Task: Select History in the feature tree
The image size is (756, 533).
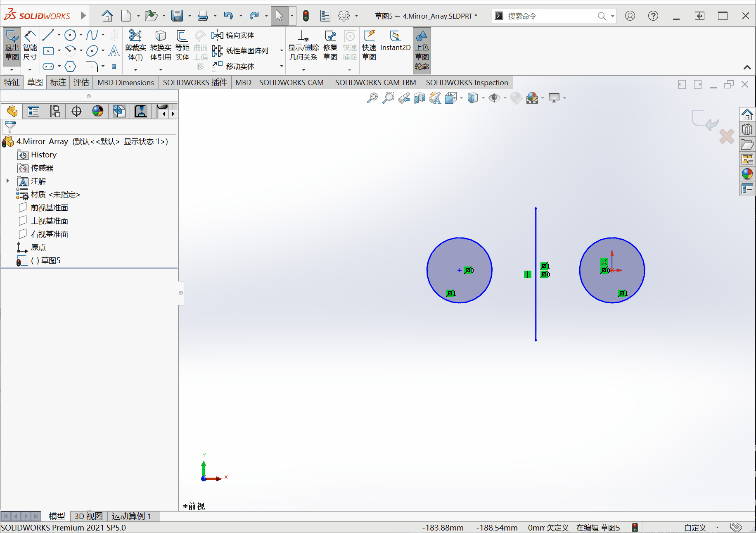Action: point(43,155)
